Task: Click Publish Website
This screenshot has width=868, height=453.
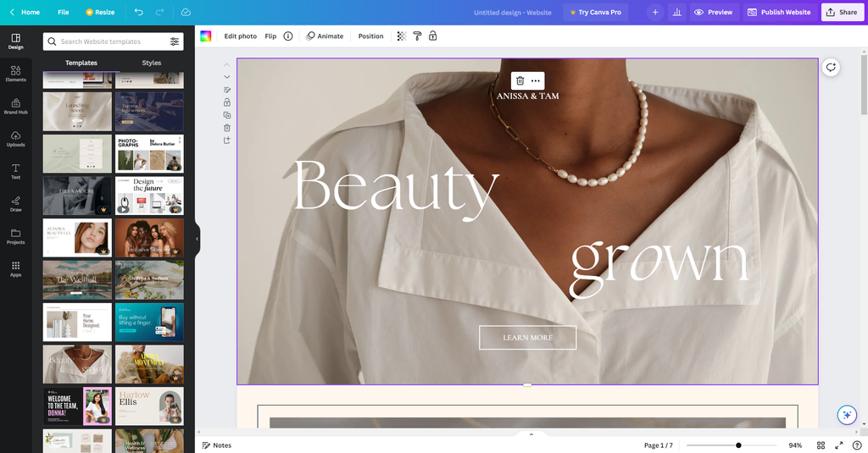Action: (x=780, y=12)
